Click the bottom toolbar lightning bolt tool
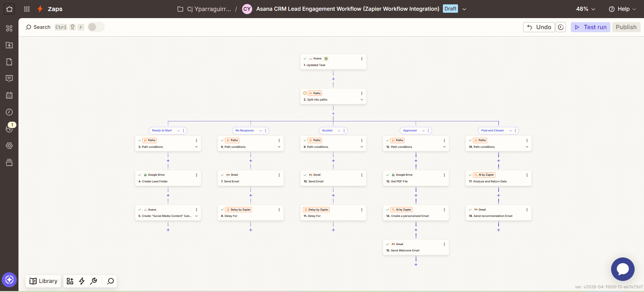 (x=82, y=281)
